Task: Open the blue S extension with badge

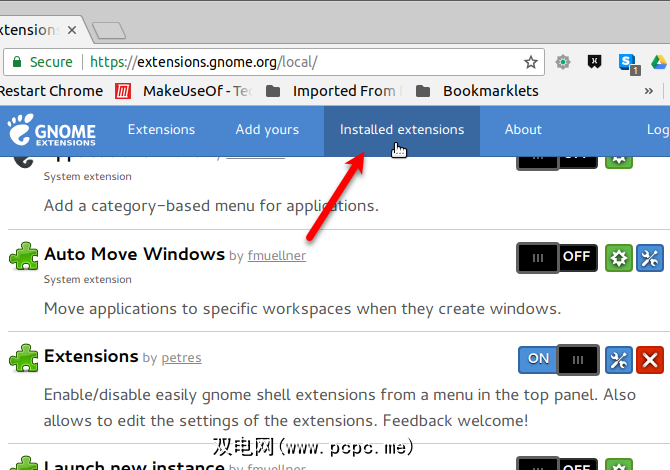Action: point(629,64)
